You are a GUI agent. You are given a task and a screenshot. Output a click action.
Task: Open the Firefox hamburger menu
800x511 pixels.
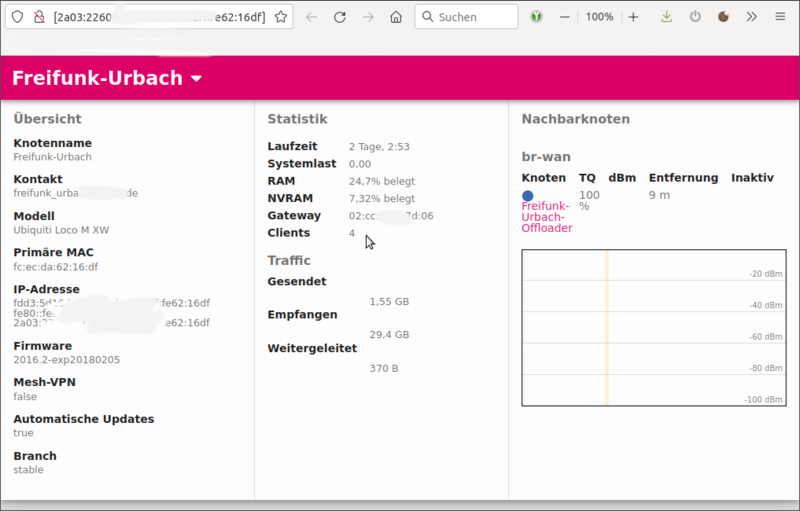(780, 17)
